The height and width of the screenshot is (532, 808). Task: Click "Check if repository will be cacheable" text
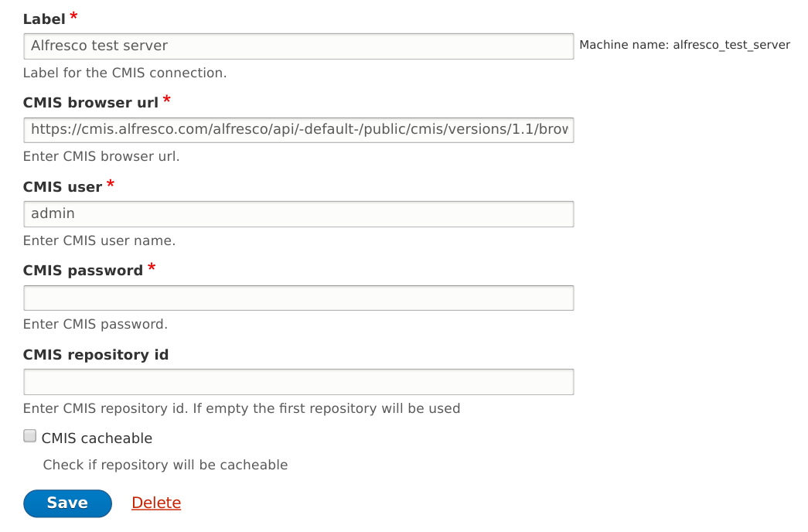tap(165, 465)
